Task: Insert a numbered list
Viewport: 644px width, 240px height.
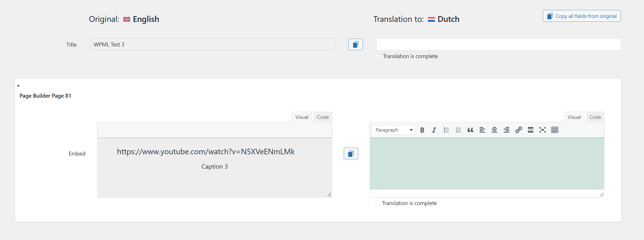Action: click(x=458, y=130)
